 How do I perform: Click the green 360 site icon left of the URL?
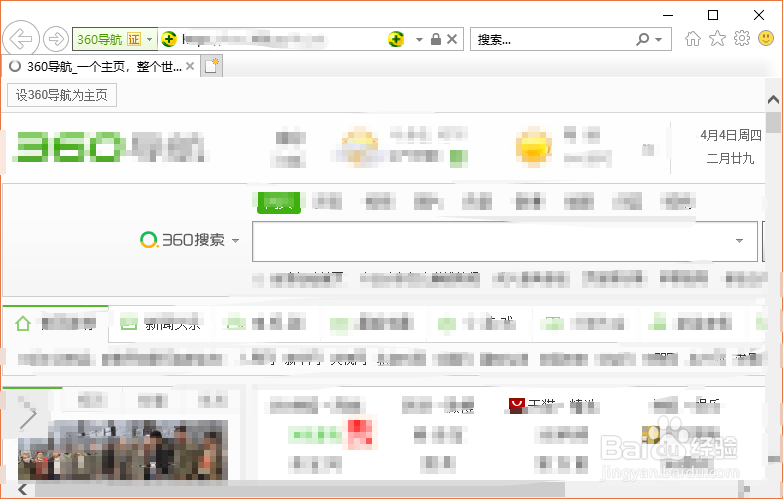point(169,39)
